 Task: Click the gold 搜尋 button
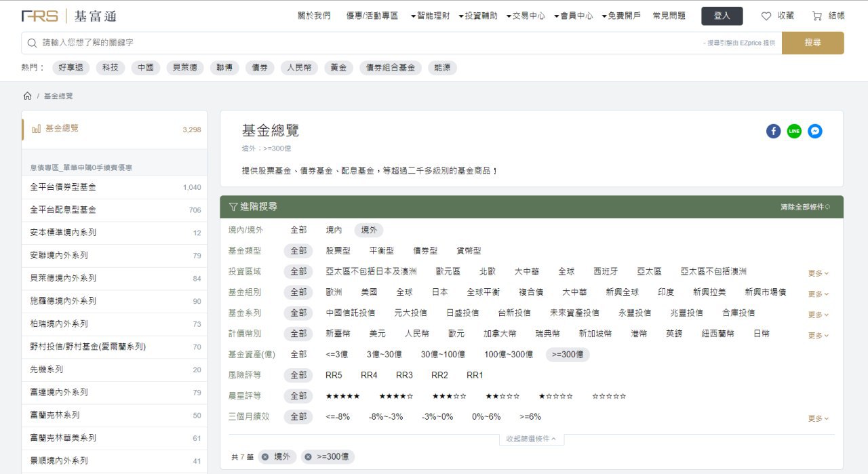[812, 43]
